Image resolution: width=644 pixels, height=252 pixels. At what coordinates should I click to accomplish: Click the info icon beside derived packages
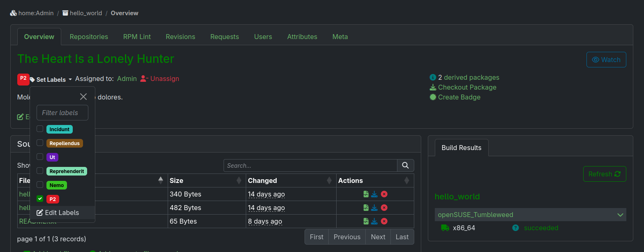[433, 77]
